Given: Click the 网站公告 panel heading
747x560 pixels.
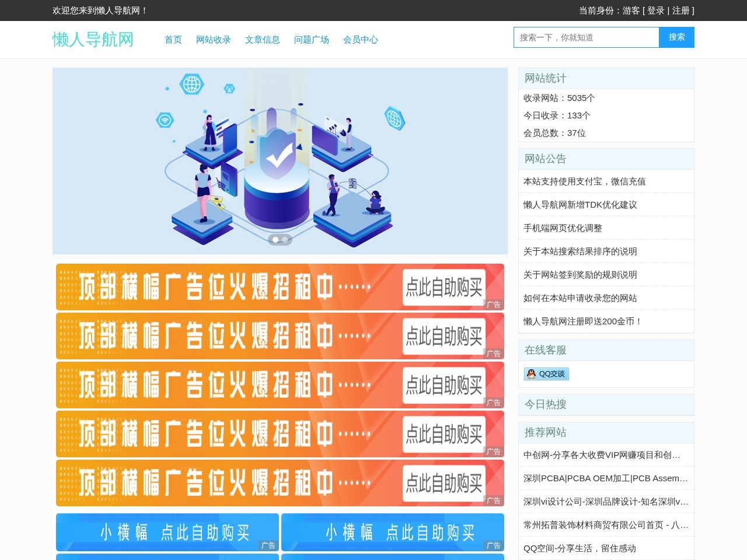Looking at the screenshot, I should click(x=546, y=159).
